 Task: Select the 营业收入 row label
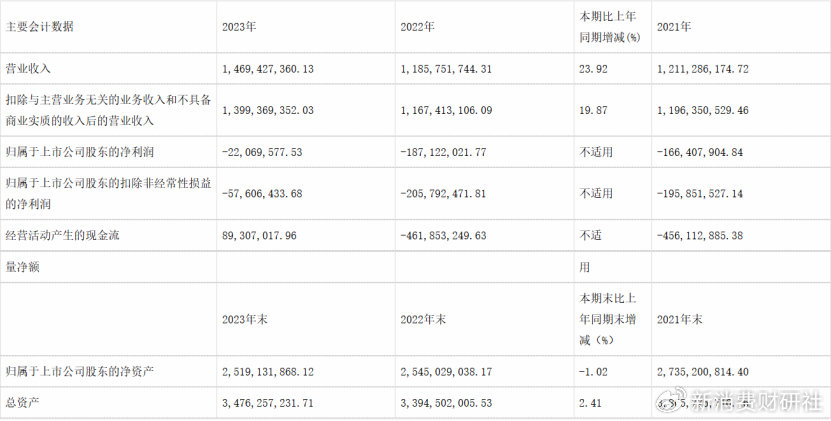[28, 69]
